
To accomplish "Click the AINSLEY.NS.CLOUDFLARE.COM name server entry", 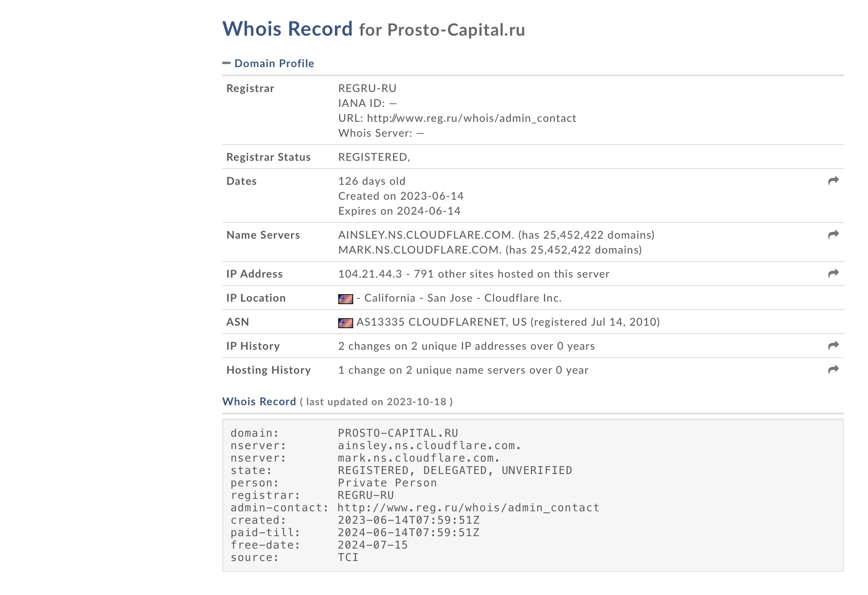I will click(426, 235).
